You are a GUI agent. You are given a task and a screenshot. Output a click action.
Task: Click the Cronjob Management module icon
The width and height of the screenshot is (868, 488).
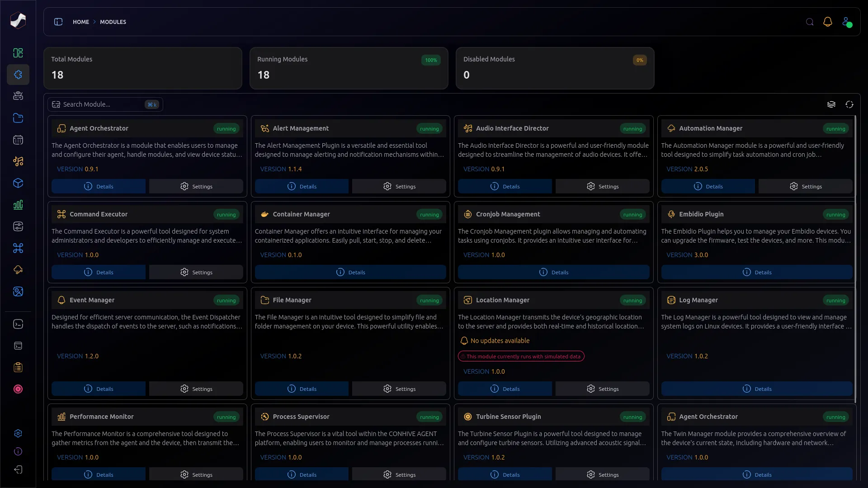(x=468, y=214)
